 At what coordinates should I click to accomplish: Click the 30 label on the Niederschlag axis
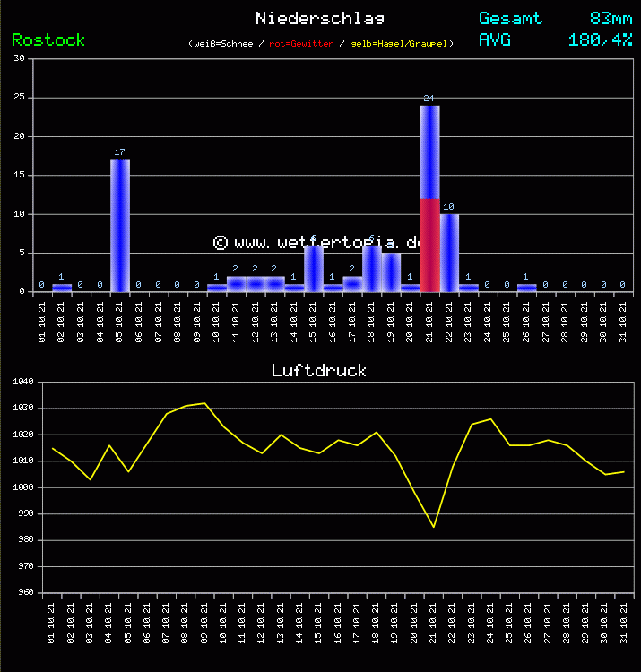point(19,59)
